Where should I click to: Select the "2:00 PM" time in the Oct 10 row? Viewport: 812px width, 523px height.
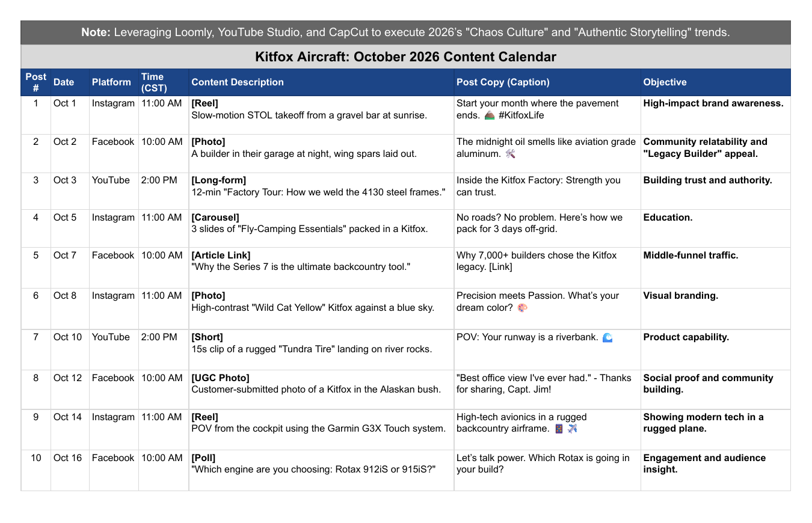pos(164,349)
